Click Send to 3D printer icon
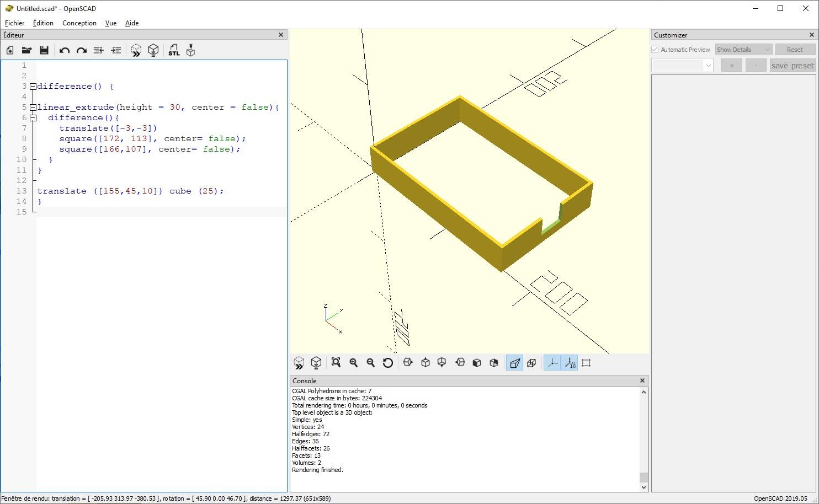Image resolution: width=819 pixels, height=504 pixels. tap(191, 51)
